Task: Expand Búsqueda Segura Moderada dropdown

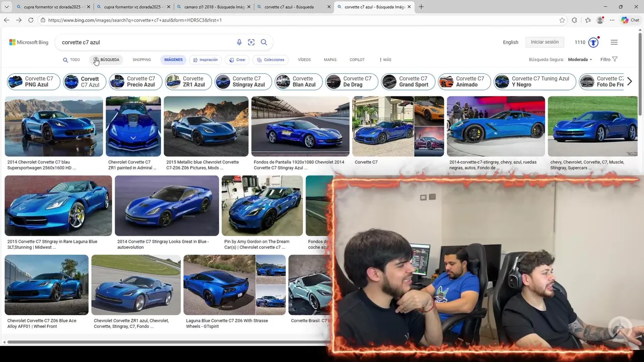Action: [580, 59]
